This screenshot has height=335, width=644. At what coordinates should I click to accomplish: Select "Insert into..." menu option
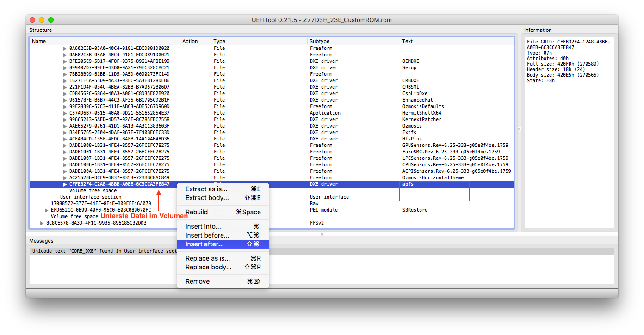point(203,226)
